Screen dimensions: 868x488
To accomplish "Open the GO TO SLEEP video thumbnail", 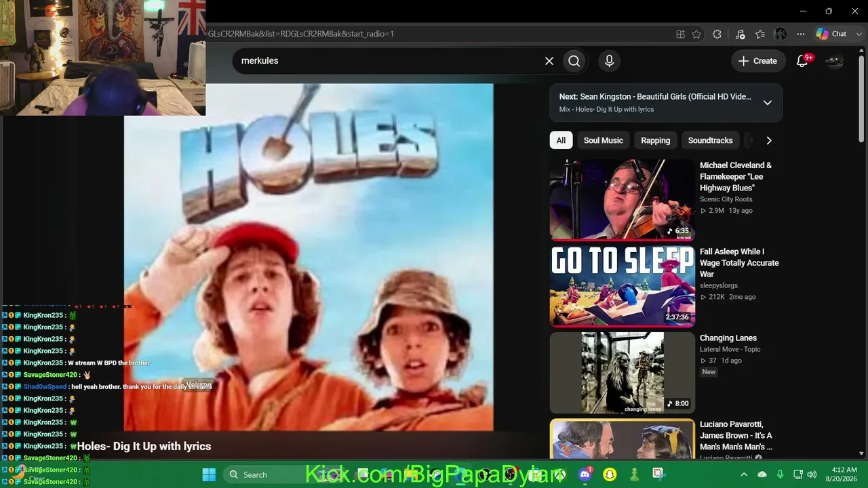I will (623, 286).
